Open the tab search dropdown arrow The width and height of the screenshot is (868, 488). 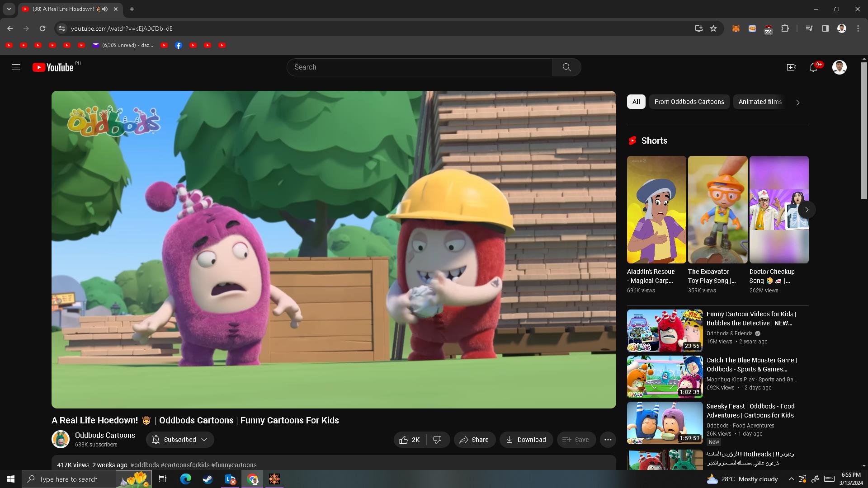click(x=9, y=9)
